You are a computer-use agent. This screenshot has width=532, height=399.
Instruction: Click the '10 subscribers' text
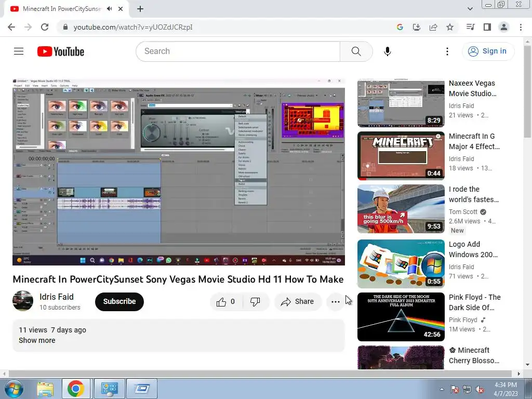[x=60, y=308]
